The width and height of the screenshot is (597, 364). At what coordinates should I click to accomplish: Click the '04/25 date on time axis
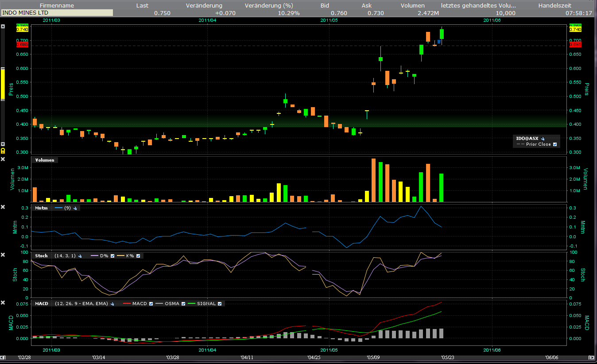click(x=314, y=357)
